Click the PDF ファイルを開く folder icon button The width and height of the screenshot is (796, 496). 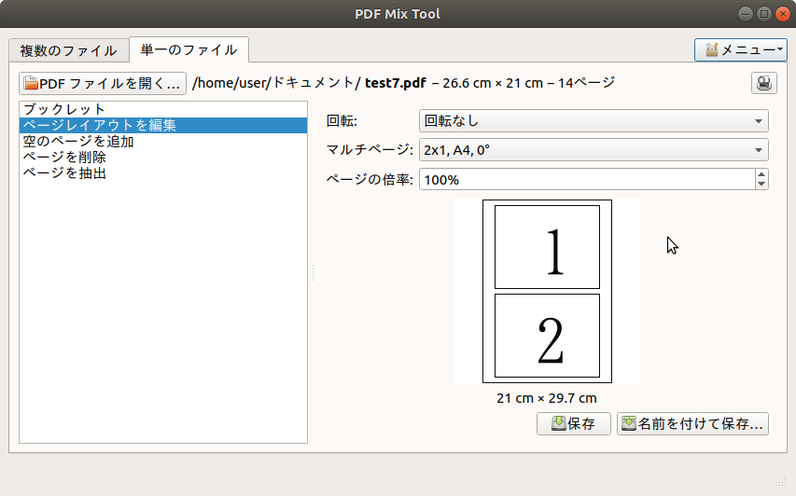click(x=103, y=83)
